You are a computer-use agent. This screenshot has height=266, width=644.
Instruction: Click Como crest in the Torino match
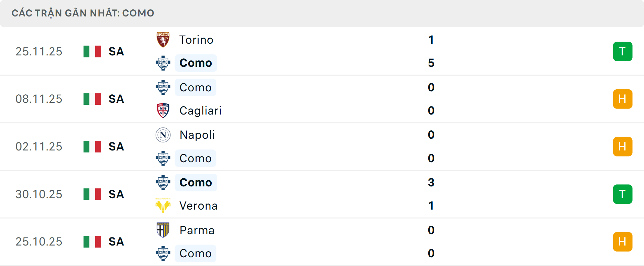[x=163, y=63]
